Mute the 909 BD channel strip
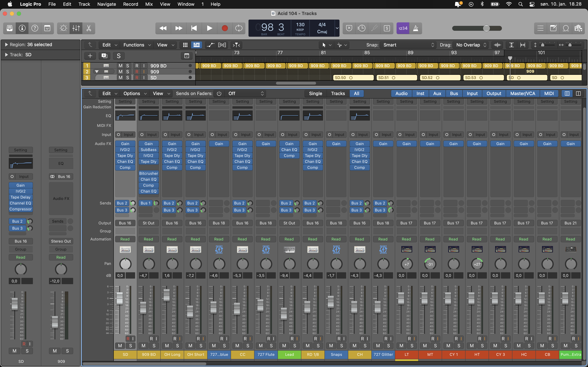588x367 pixels. point(143,346)
